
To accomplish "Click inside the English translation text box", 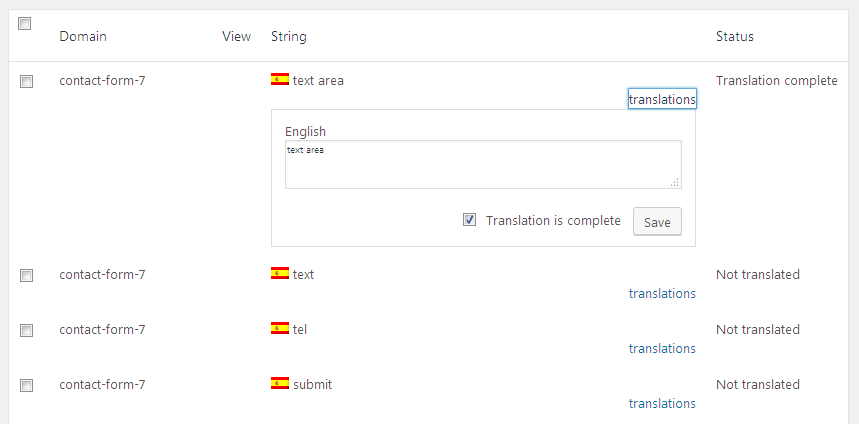I will coord(483,164).
